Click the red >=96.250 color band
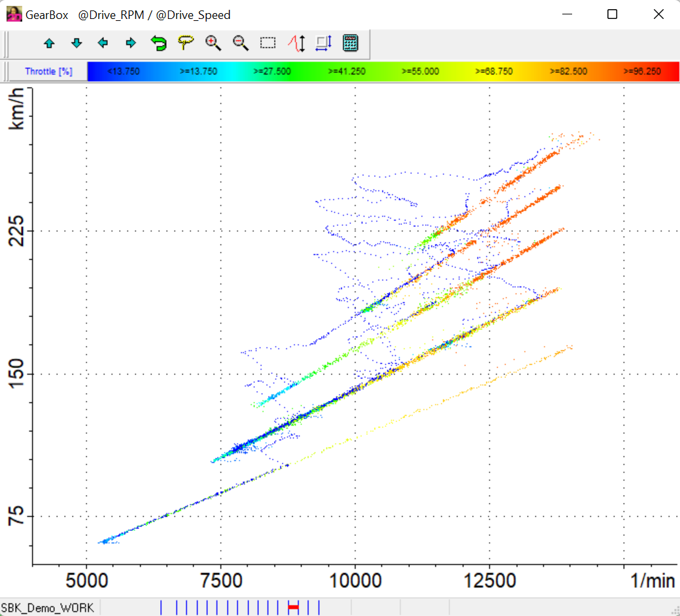Screen dimensions: 680x616 (x=641, y=71)
